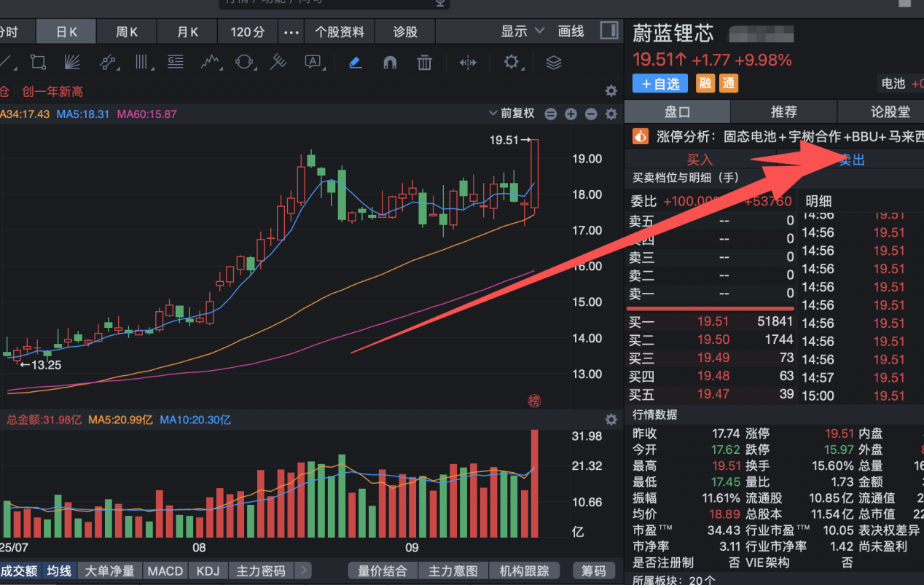Click the blue pencil drawing icon

356,63
